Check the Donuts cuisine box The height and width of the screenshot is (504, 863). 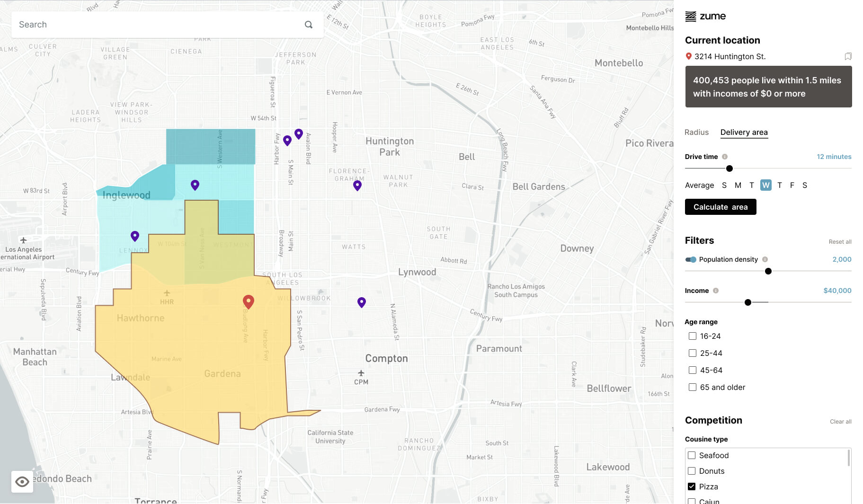(692, 471)
